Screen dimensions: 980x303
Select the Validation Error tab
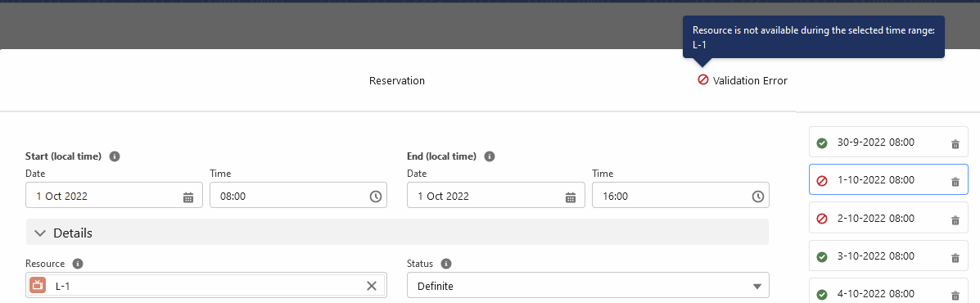(x=743, y=80)
